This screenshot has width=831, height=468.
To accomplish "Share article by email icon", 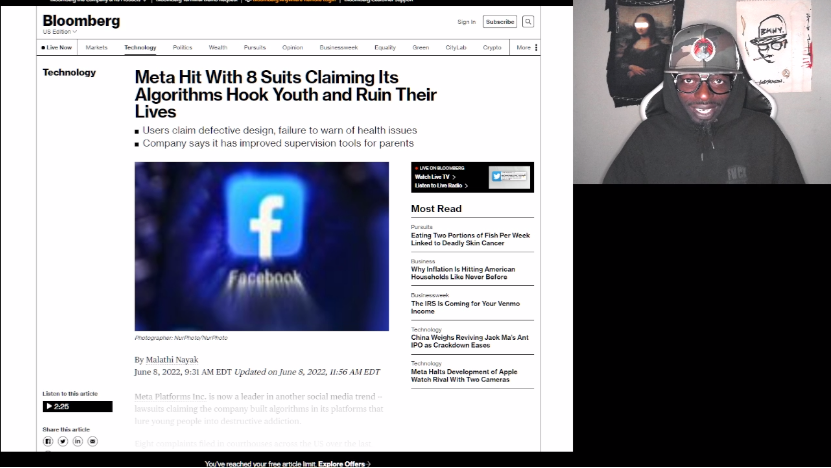I will pyautogui.click(x=93, y=441).
